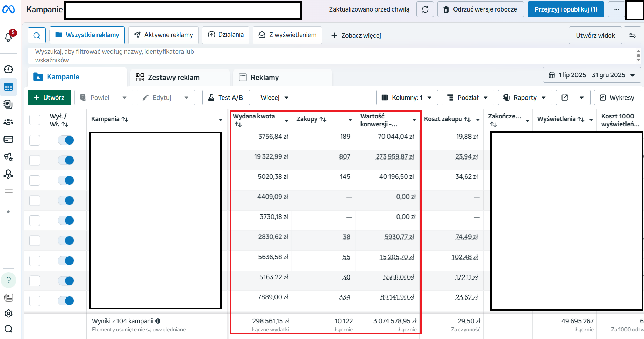
Task: Open the Billing card icon in sidebar
Action: tap(8, 139)
